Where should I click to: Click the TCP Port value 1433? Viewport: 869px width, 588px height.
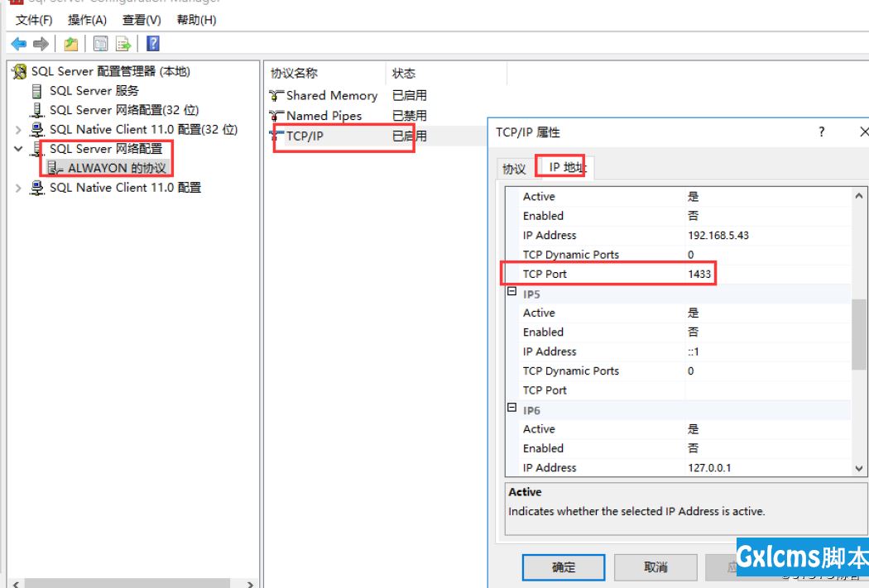[699, 274]
